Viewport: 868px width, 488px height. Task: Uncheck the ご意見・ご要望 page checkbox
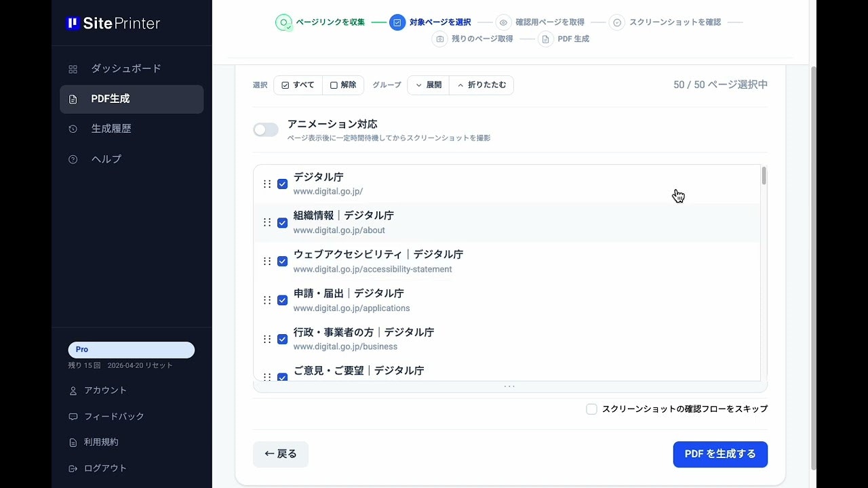pyautogui.click(x=283, y=377)
